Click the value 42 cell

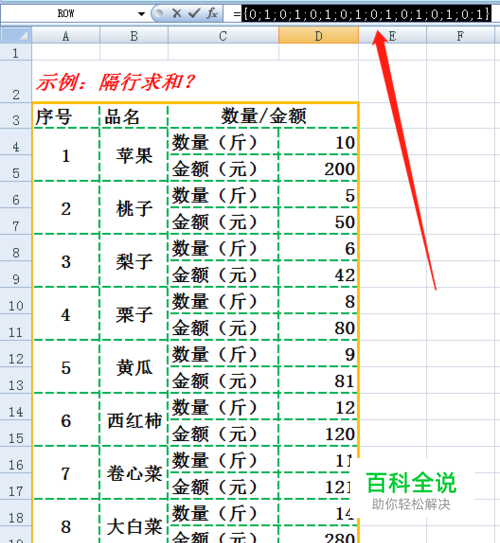(318, 275)
